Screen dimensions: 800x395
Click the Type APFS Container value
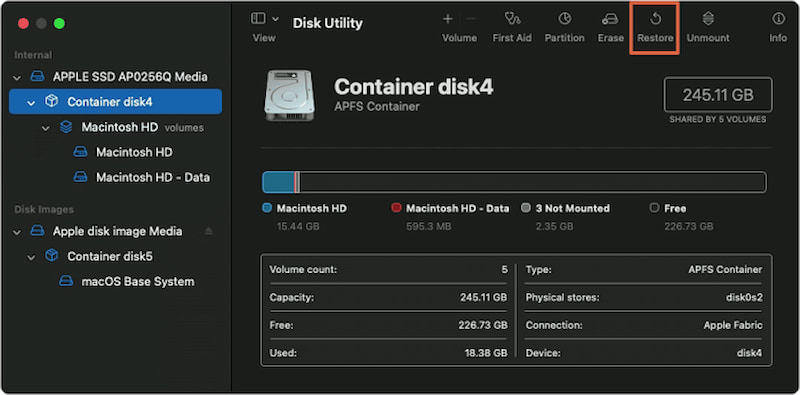point(725,269)
